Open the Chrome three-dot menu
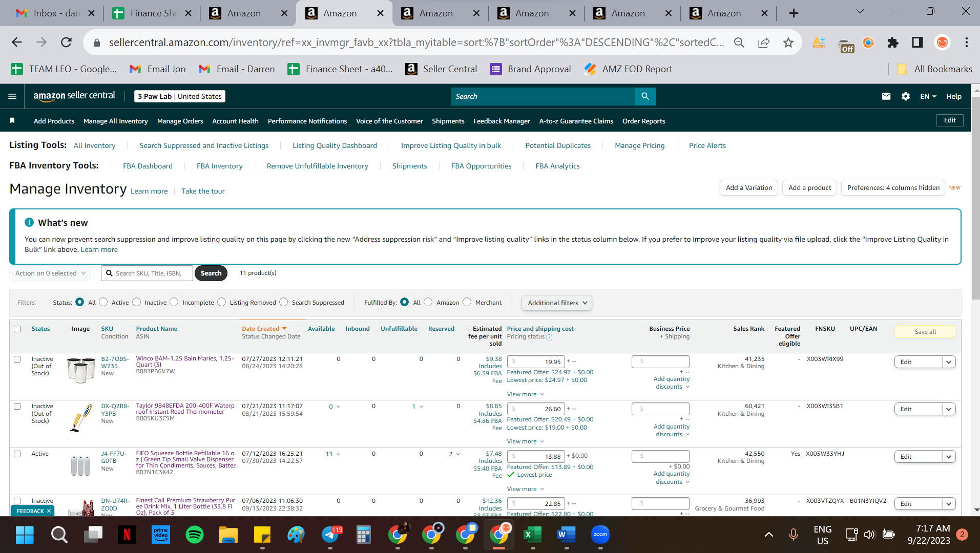 coord(967,42)
